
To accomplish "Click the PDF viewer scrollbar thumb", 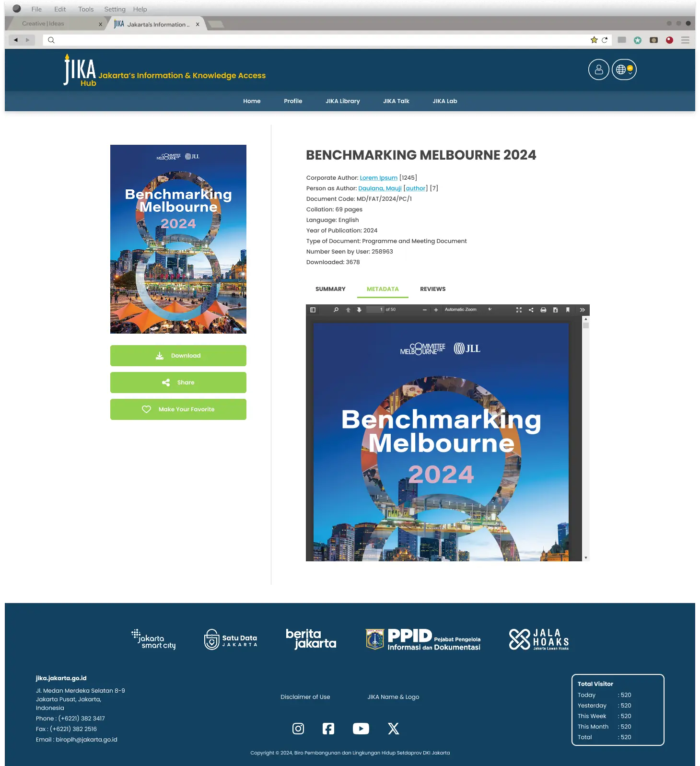I will tap(586, 325).
